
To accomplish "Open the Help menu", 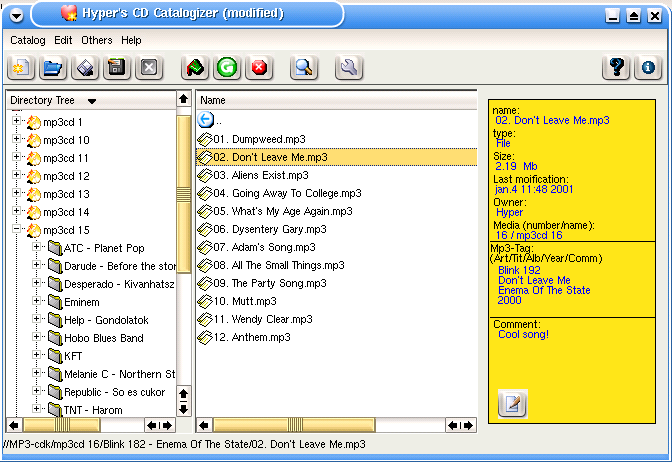I will click(x=131, y=40).
